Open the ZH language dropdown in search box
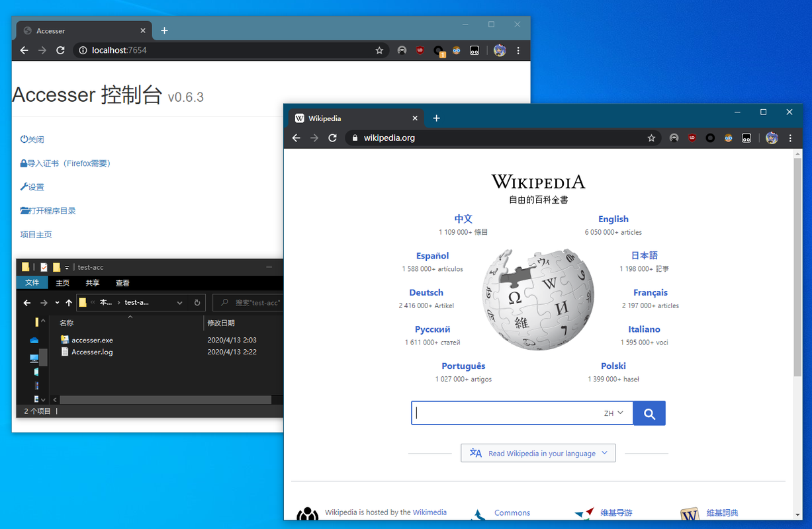 point(613,413)
